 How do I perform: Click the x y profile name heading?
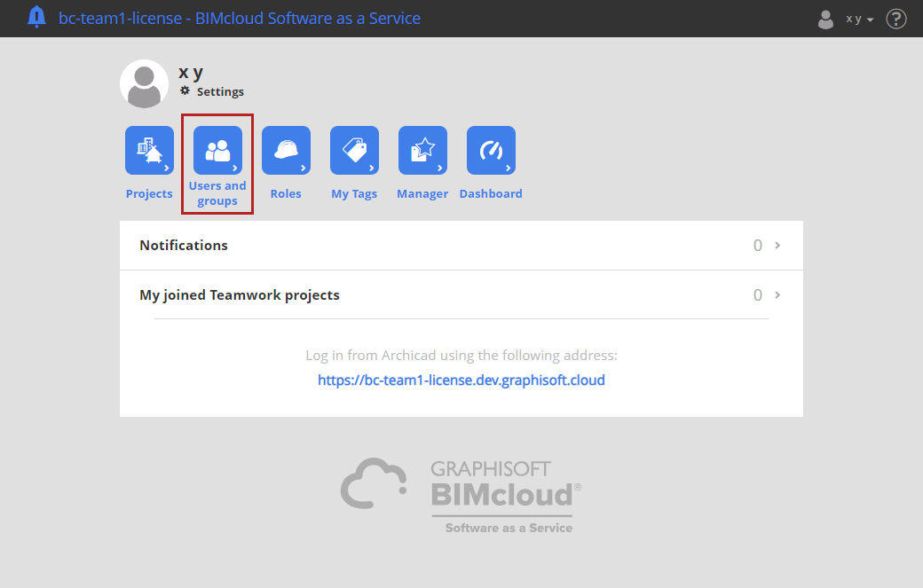pyautogui.click(x=191, y=73)
